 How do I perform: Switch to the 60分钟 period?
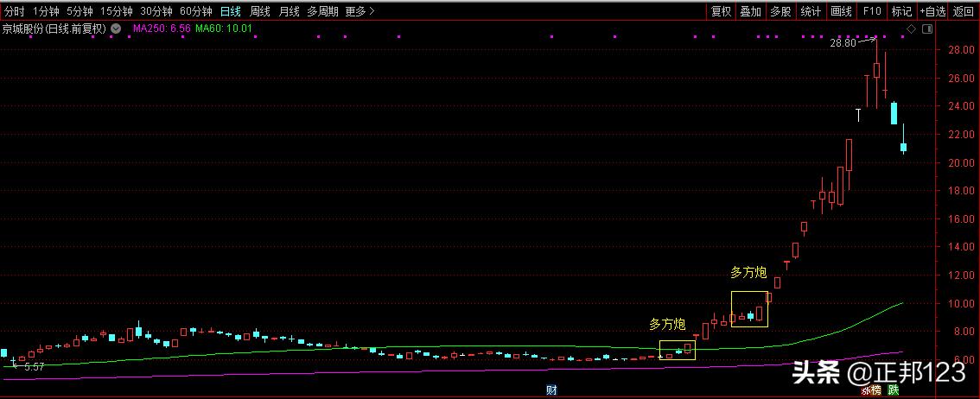(x=195, y=11)
